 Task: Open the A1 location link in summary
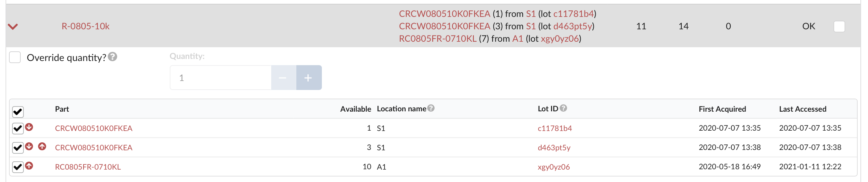517,39
